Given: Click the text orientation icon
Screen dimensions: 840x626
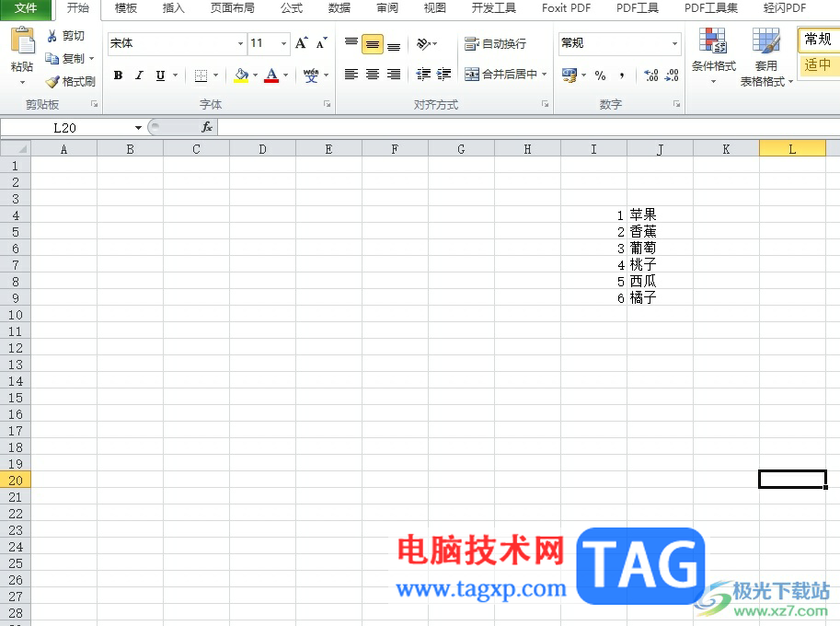Looking at the screenshot, I should 424,43.
